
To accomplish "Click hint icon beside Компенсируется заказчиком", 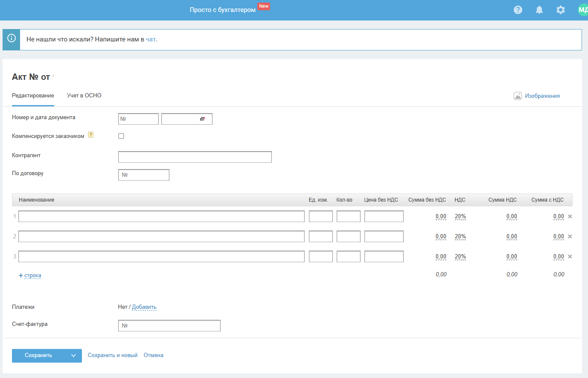I will 90,135.
